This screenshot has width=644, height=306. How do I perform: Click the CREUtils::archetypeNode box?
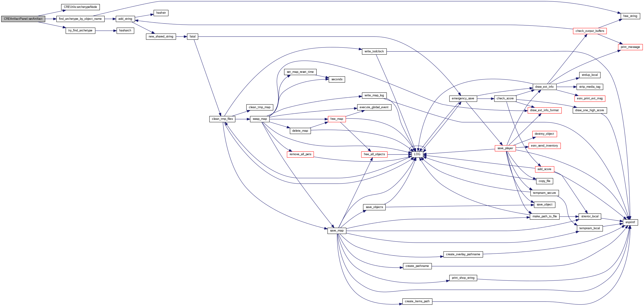click(x=80, y=7)
